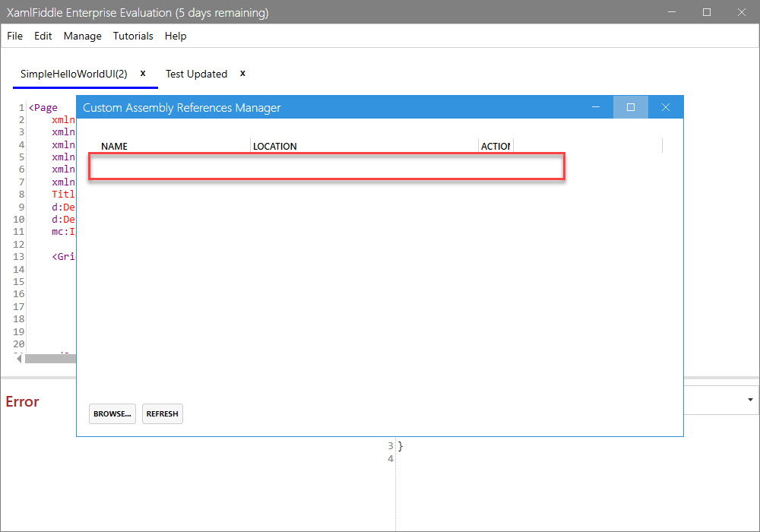This screenshot has width=760, height=532.
Task: Minimize the Custom Assembly References Manager dialog
Action: (x=596, y=107)
